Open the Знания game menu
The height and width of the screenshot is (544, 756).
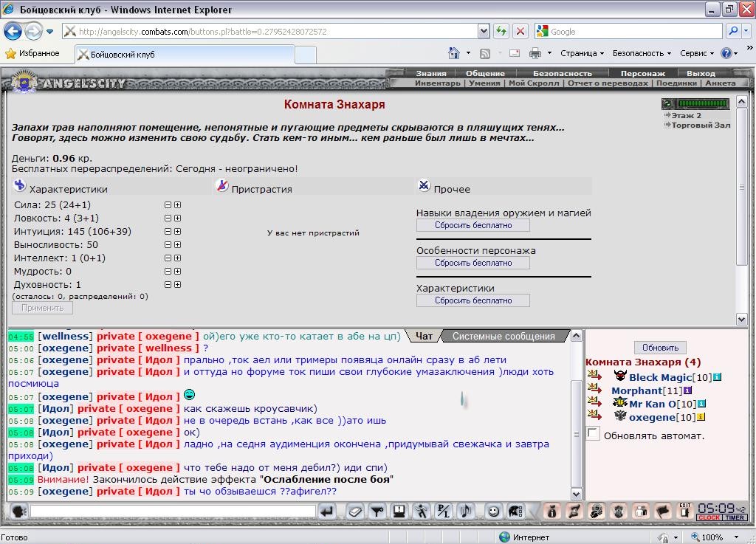431,73
